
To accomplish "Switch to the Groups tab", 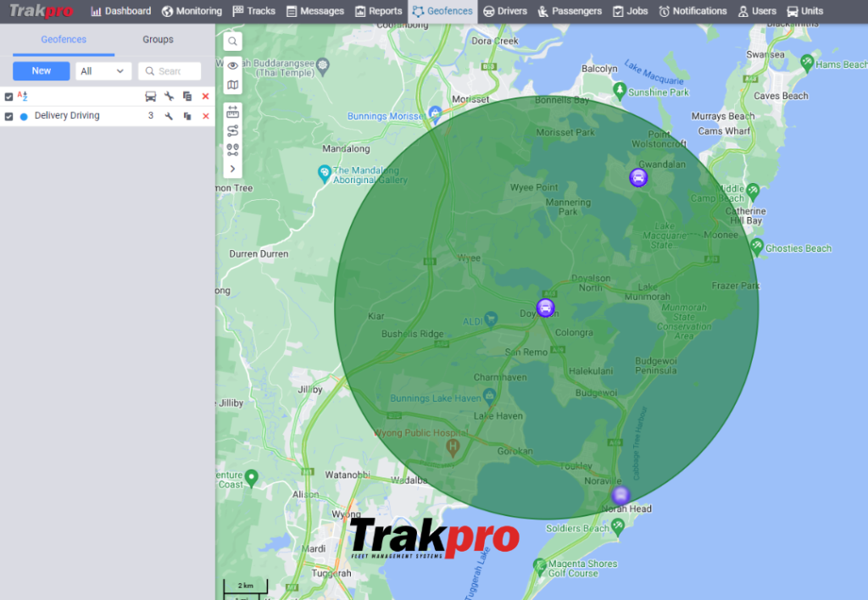I will 158,40.
